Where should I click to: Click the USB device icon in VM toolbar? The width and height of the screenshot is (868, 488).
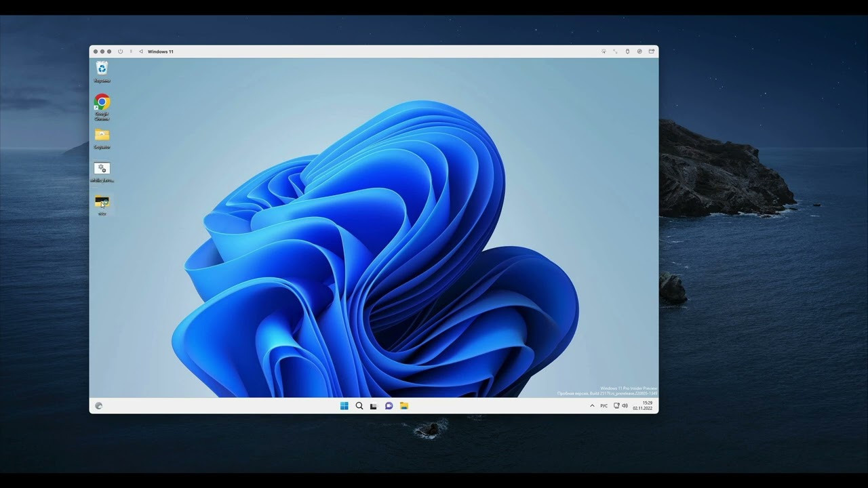627,52
